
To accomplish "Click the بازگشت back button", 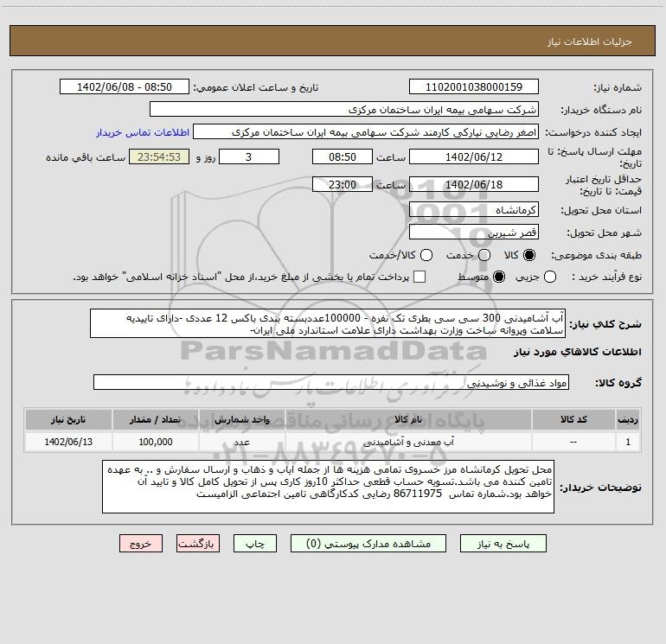I will (x=198, y=544).
